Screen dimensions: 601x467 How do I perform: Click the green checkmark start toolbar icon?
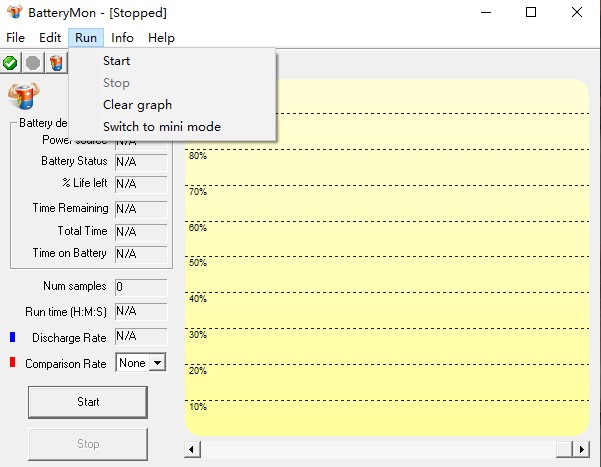tap(10, 62)
